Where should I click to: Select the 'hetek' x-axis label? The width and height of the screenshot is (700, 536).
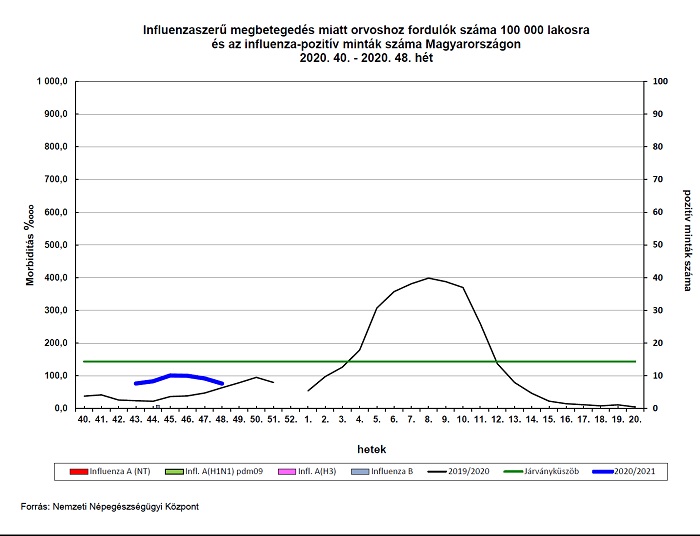(373, 447)
